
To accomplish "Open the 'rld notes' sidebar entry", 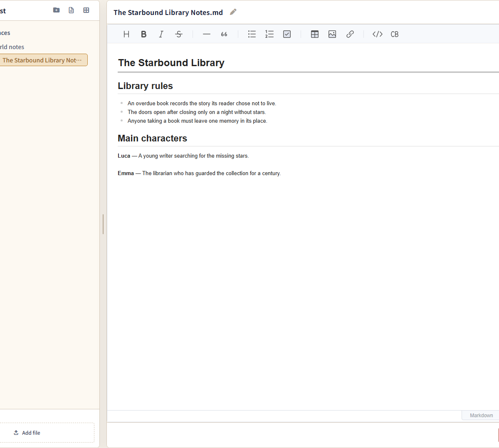I will click(12, 47).
